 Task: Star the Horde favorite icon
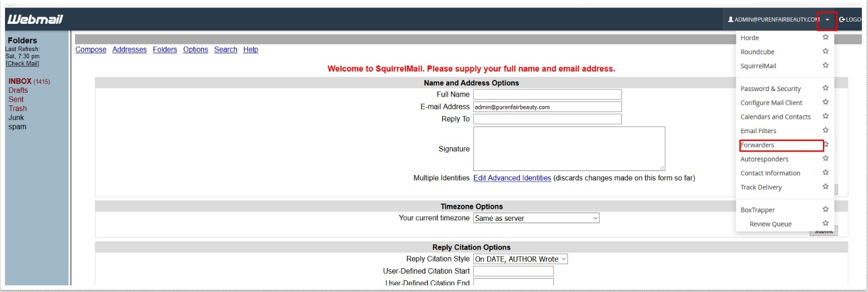click(825, 38)
